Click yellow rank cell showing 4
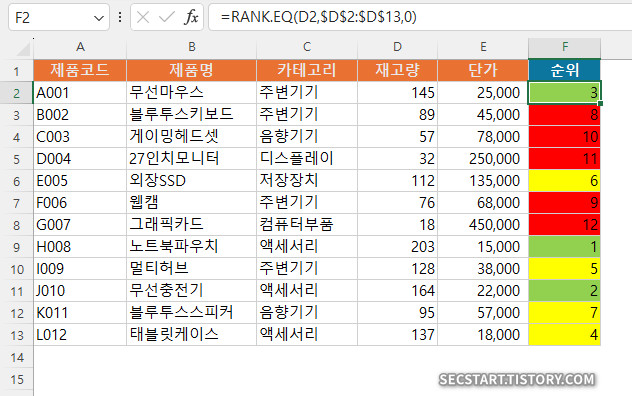Viewport: 632px width, 396px height. pos(565,334)
